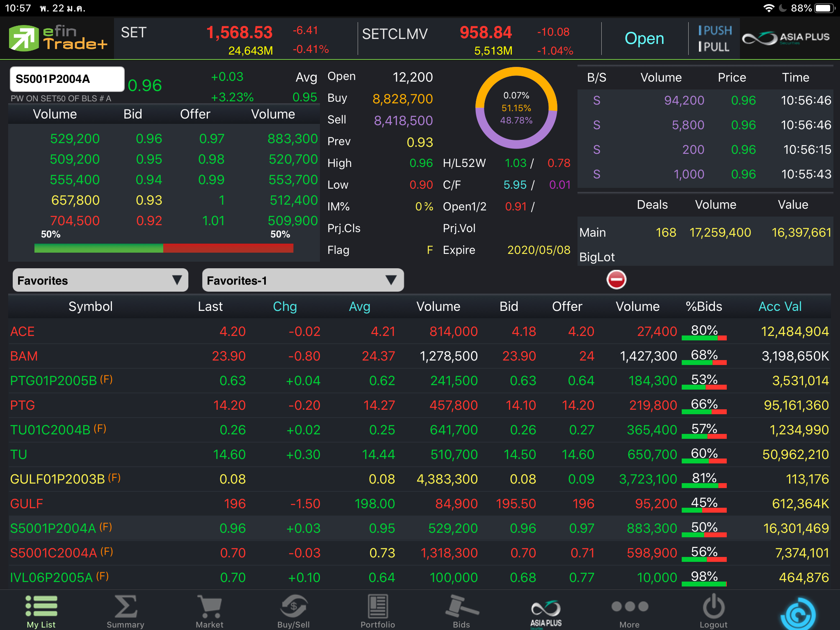
Task: Select the GULF row in the watchlist
Action: pyautogui.click(x=27, y=504)
